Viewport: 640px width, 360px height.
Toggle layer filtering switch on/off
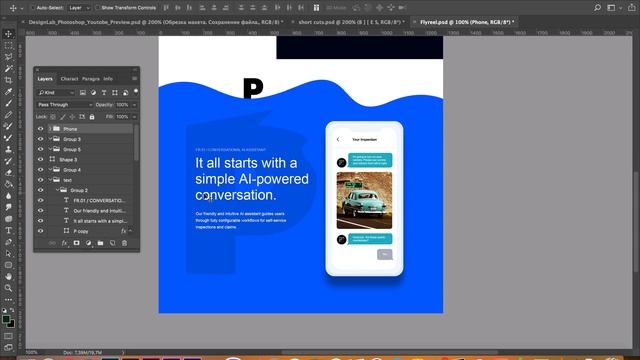click(x=136, y=92)
